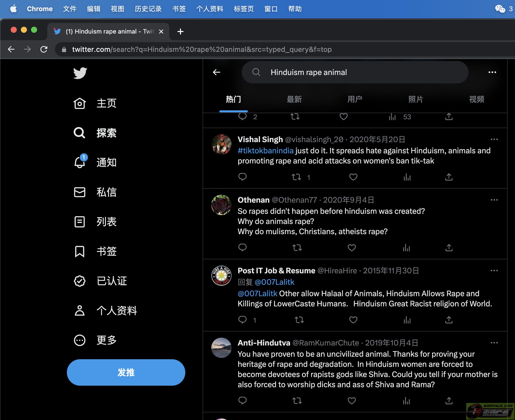515x420 pixels.
Task: Share Othenan's tweet
Action: 449,248
